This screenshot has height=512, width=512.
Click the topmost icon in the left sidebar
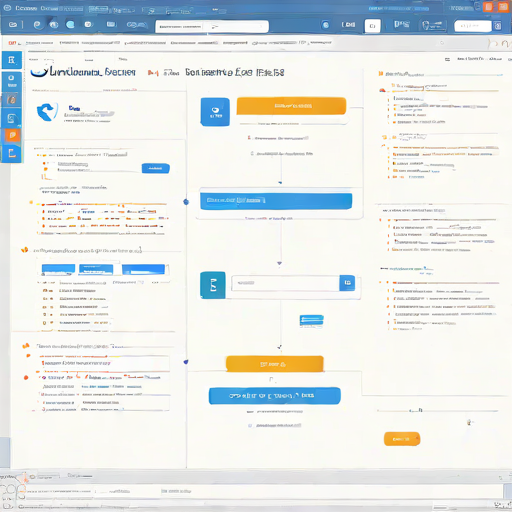12,60
